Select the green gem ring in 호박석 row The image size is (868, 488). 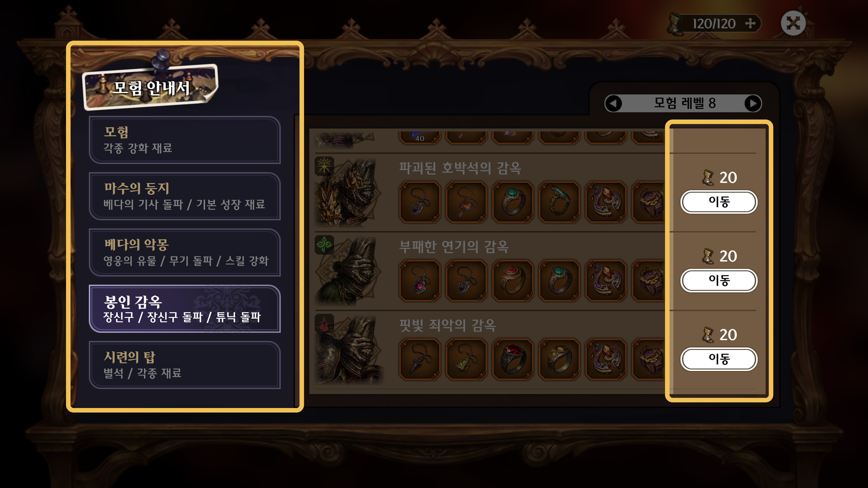tap(513, 202)
